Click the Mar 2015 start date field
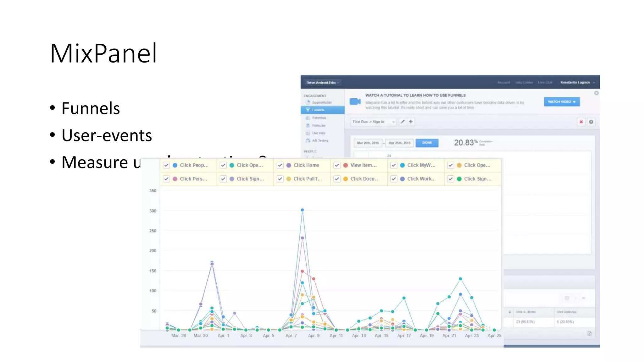Image resolution: width=644 pixels, height=362 pixels. [368, 143]
